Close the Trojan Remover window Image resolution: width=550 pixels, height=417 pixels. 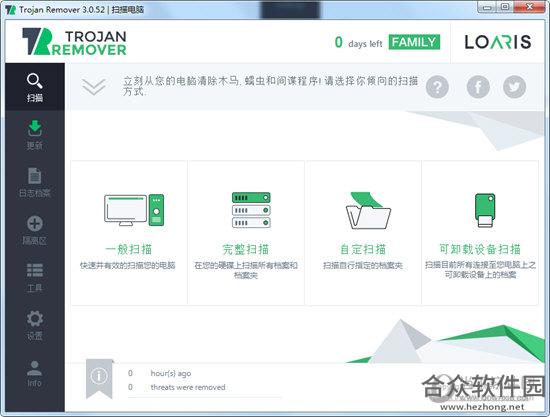coord(530,7)
